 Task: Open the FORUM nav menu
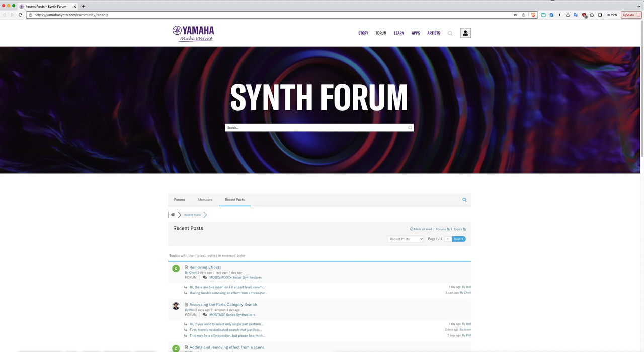tap(381, 33)
